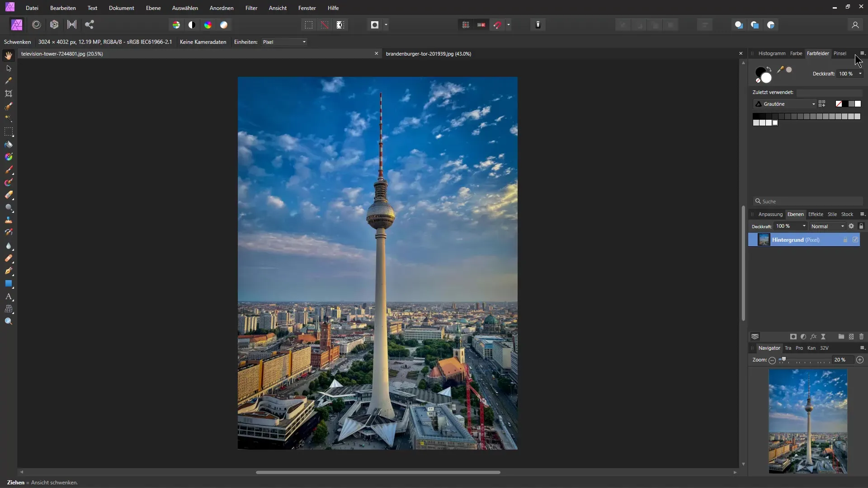868x488 pixels.
Task: Toggle visibility checkbox of Hintergrund layer
Action: tap(855, 240)
